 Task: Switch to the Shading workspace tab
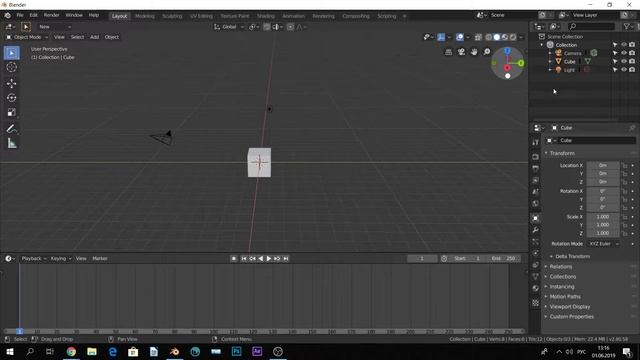(x=266, y=16)
